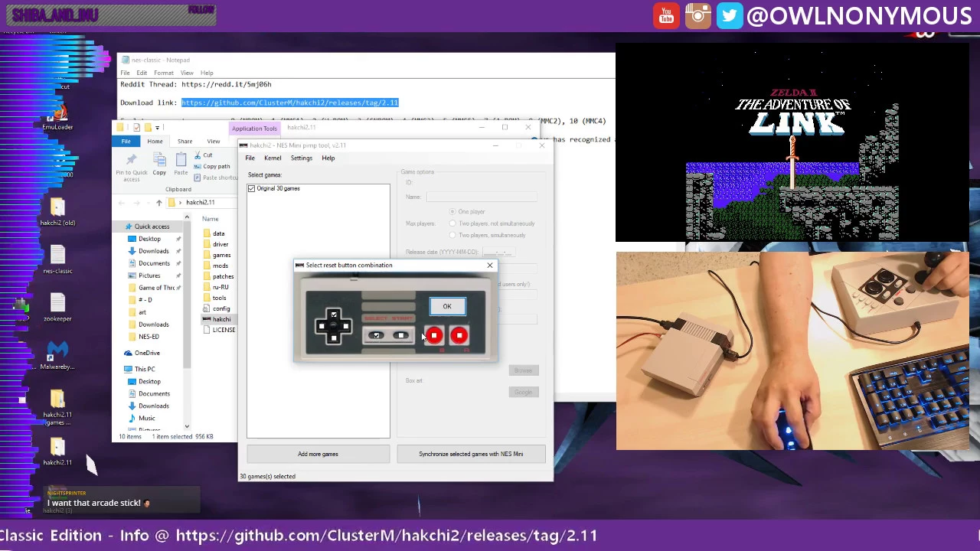Toggle the D-pad Down checkbox on the controller

[x=334, y=338]
